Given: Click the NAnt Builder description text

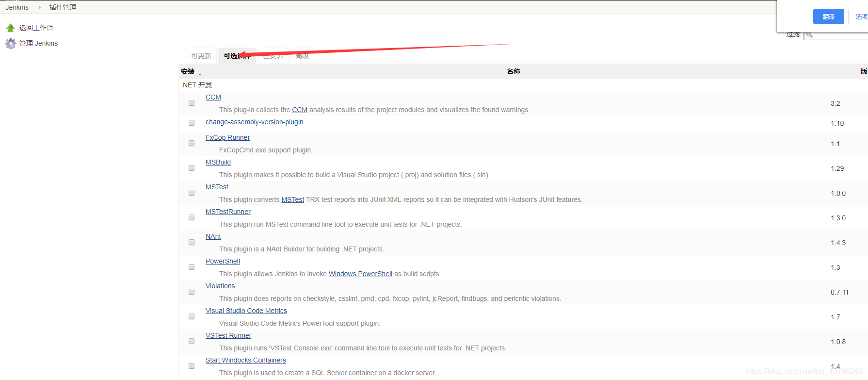Looking at the screenshot, I should [302, 249].
